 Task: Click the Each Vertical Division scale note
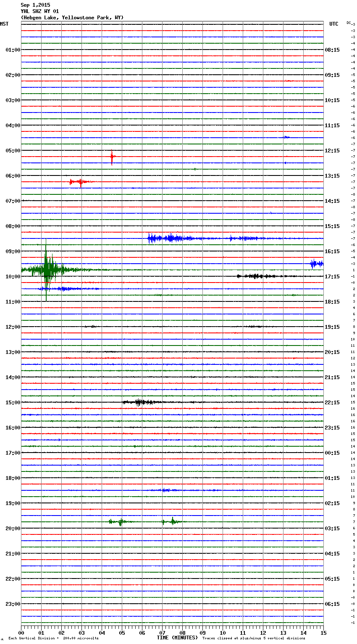(x=53, y=639)
